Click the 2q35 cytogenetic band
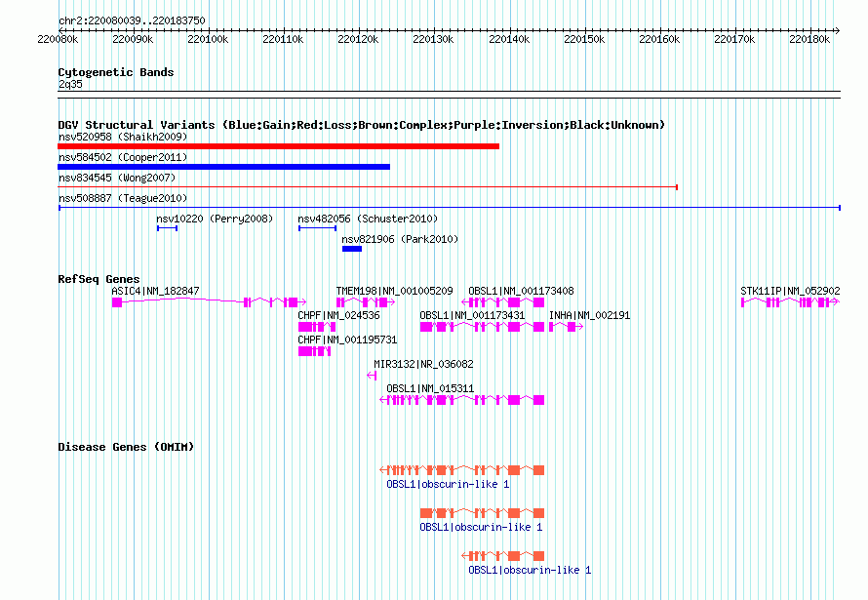This screenshot has width=868, height=600. pyautogui.click(x=450, y=95)
